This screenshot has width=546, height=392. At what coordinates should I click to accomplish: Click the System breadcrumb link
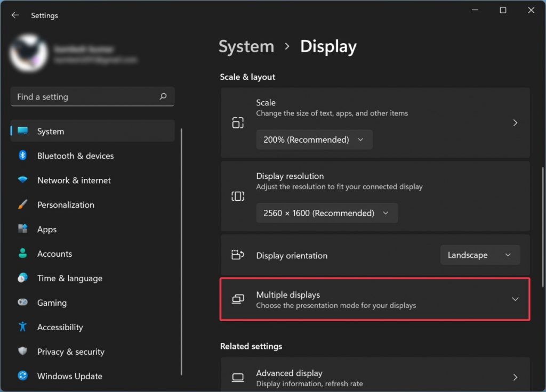coord(246,47)
